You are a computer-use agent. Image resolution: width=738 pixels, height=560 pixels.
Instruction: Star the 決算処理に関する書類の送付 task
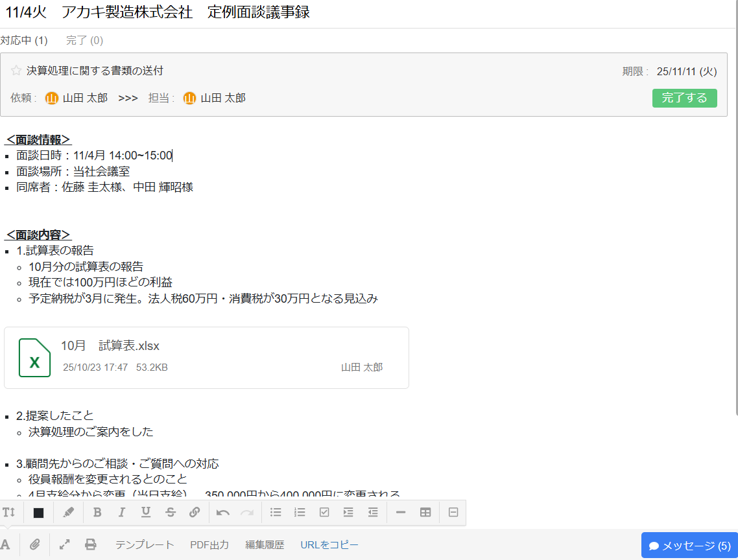(16, 71)
